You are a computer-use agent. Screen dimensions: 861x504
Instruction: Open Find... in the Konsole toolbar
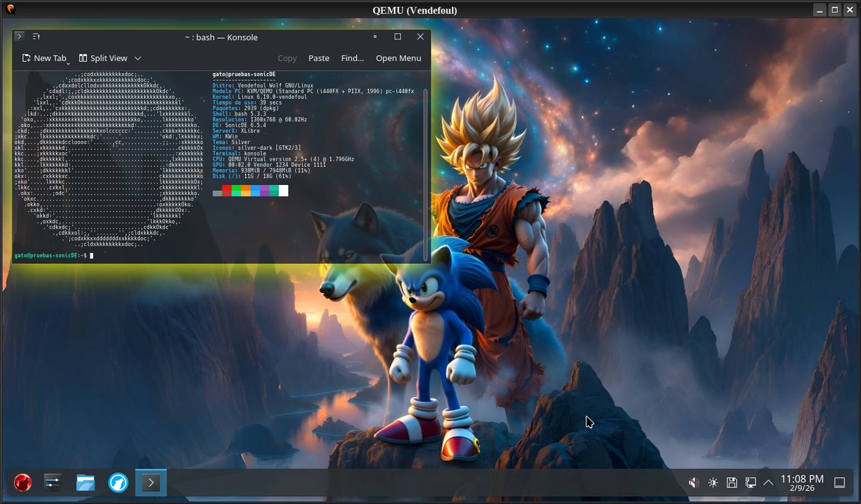352,58
